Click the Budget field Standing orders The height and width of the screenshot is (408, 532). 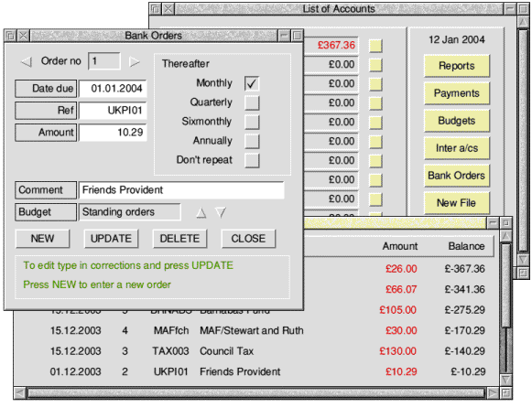click(130, 212)
